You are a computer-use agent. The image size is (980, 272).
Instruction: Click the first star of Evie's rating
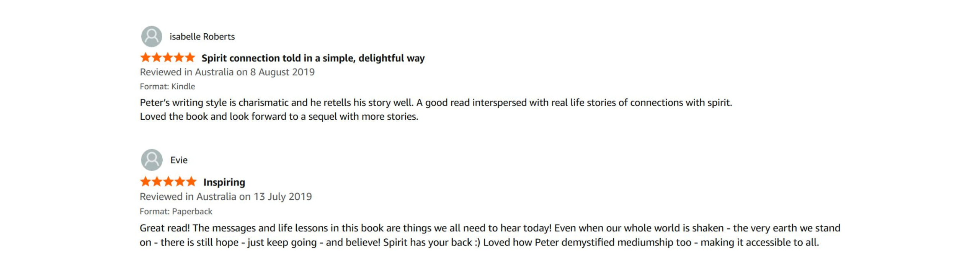[146, 181]
